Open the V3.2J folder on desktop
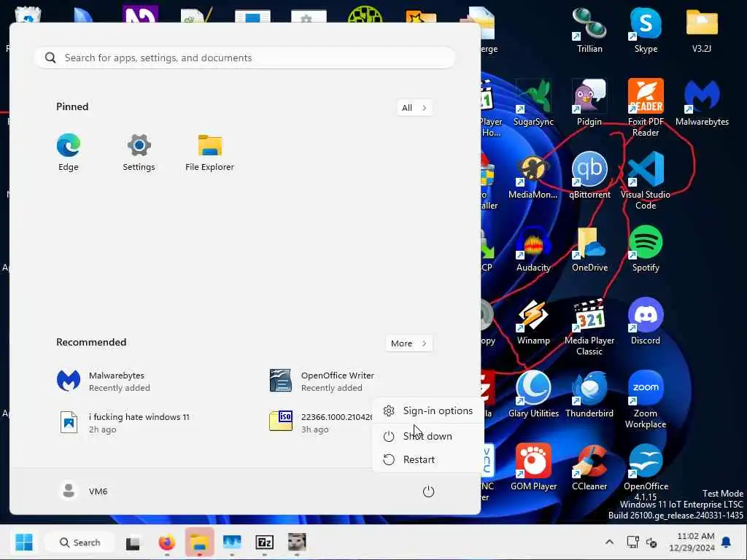The image size is (747, 560). [702, 30]
